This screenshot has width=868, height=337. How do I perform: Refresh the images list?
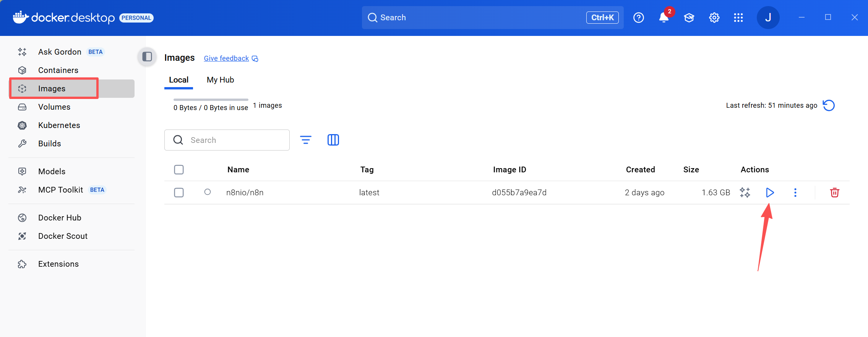(x=829, y=105)
